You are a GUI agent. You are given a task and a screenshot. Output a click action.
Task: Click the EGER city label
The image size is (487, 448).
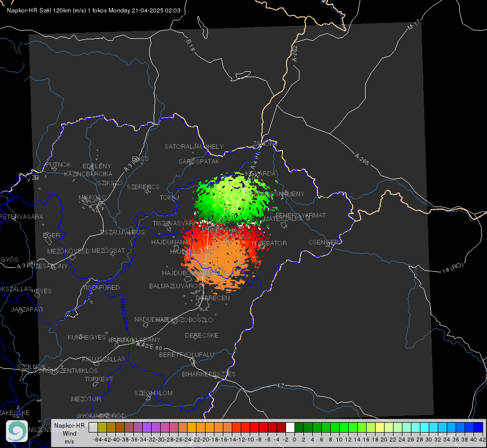[52, 235]
